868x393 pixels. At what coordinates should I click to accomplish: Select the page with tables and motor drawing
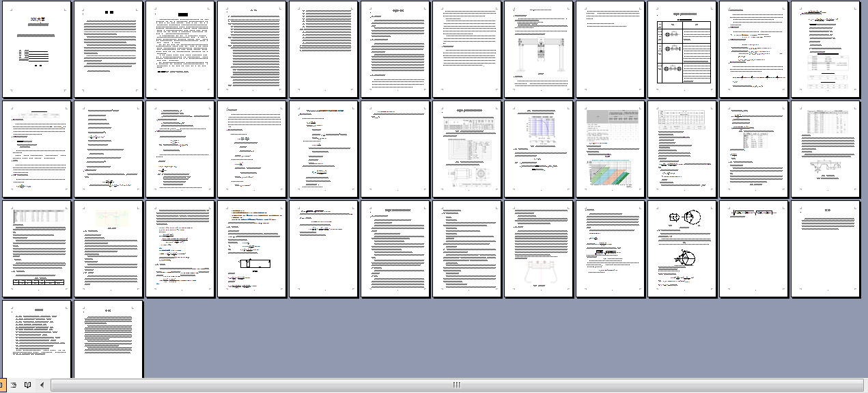(x=466, y=149)
